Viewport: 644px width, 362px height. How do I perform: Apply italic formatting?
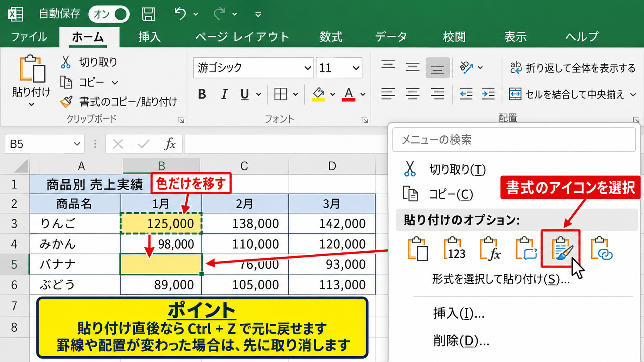(224, 94)
